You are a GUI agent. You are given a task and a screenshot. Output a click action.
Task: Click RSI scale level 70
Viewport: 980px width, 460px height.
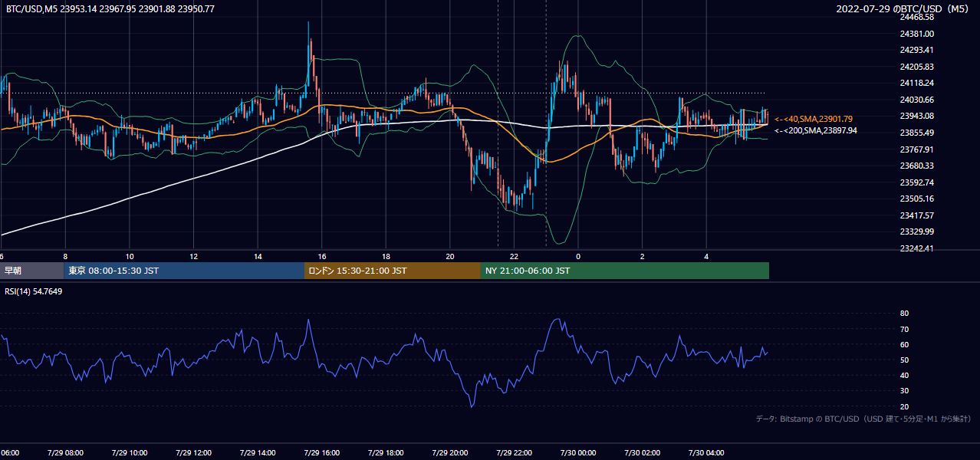pos(904,329)
